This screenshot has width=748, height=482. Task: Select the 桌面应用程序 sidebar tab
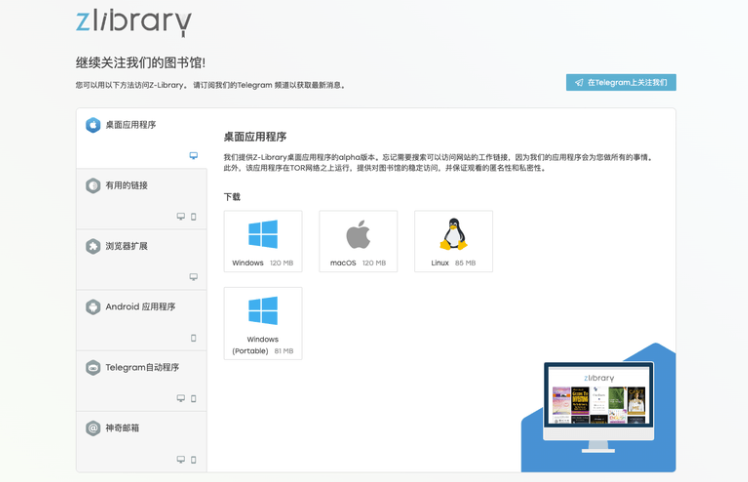[142, 138]
